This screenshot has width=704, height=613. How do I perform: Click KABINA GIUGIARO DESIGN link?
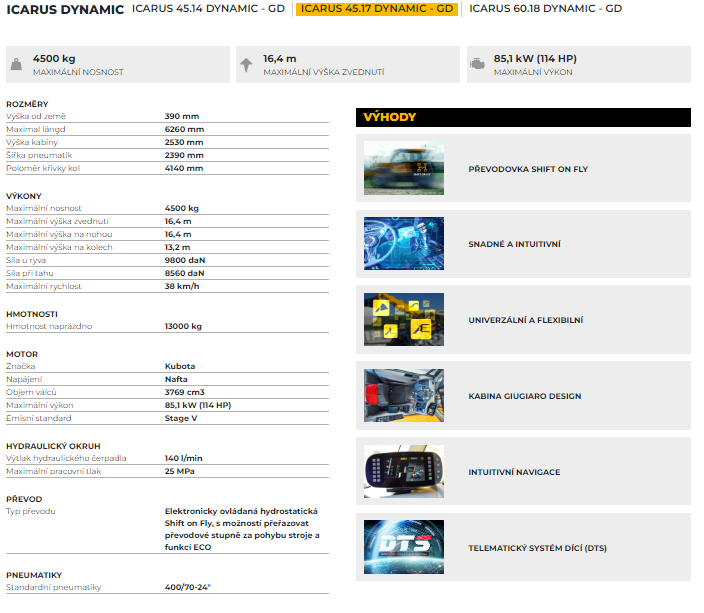(x=524, y=396)
